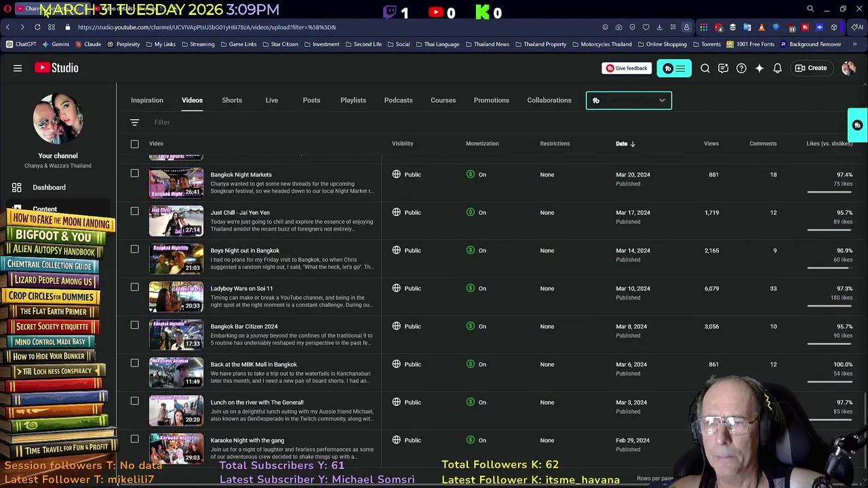Viewport: 868px width, 488px height.
Task: Reload the page in browser
Action: pyautogui.click(x=37, y=27)
